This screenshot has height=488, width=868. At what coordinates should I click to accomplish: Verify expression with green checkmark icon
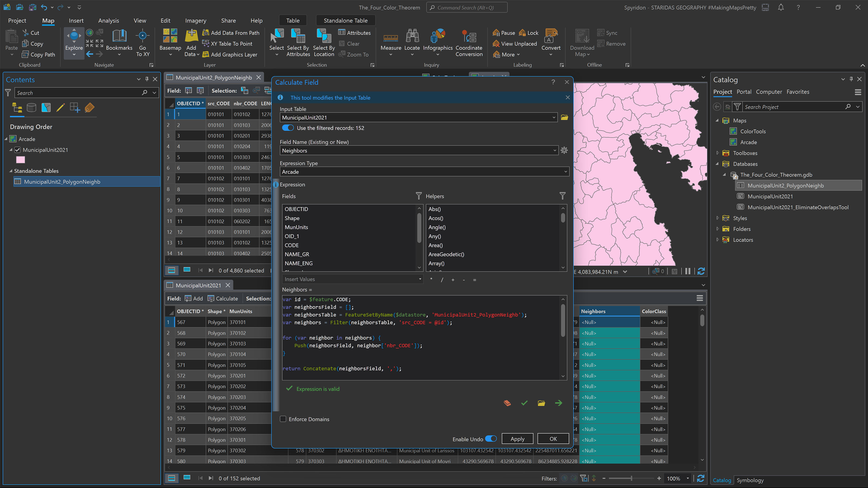(524, 403)
